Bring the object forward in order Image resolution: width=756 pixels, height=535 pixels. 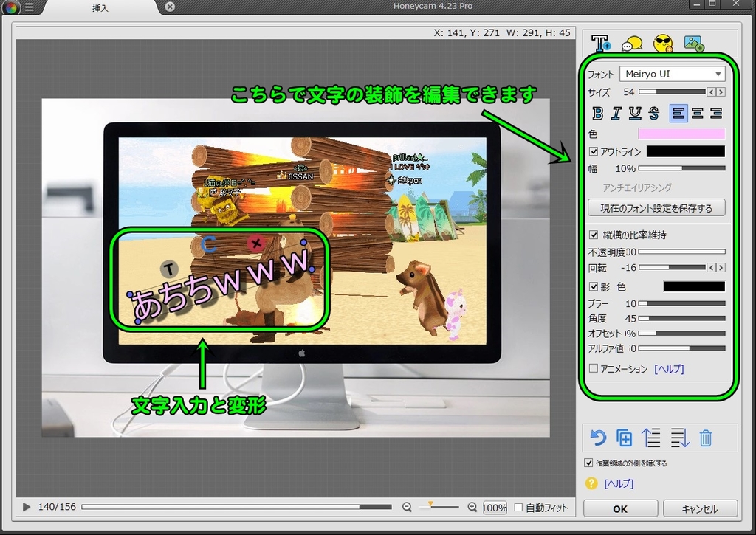click(651, 438)
